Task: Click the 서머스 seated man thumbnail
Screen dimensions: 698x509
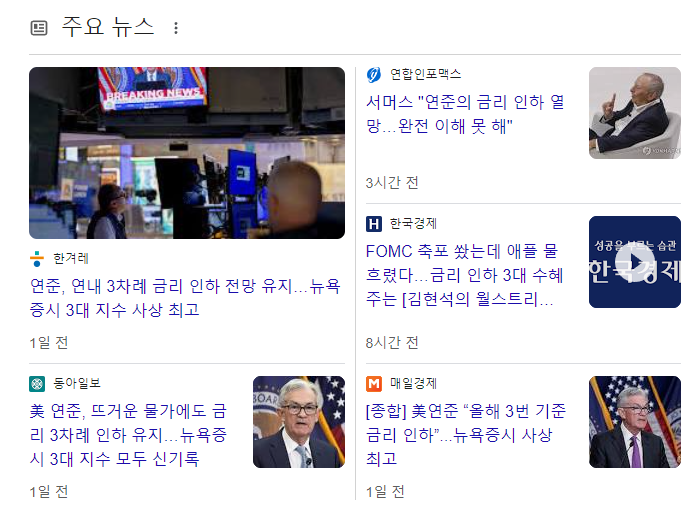Action: click(x=634, y=113)
